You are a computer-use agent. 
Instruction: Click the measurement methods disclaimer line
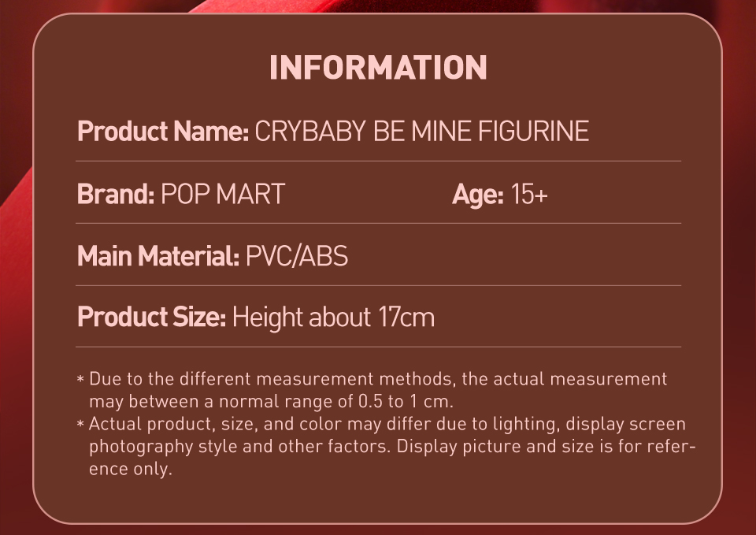[378, 379]
